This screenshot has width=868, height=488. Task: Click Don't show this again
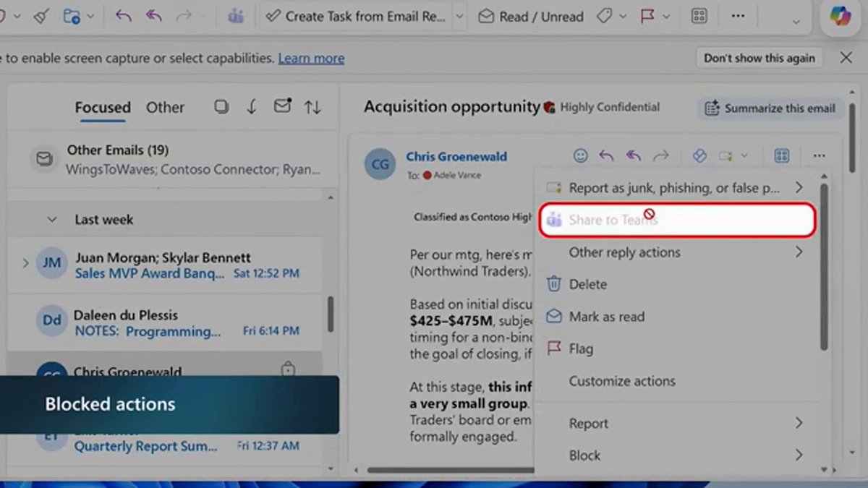[x=759, y=58]
